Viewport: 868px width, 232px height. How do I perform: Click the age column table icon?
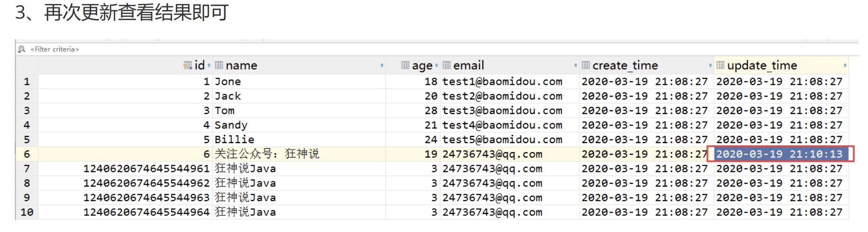405,65
